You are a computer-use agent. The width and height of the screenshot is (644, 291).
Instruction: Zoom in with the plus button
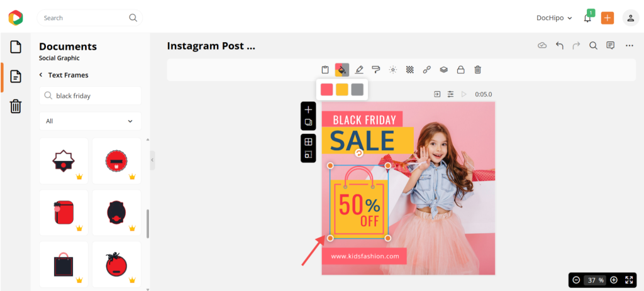coord(614,280)
